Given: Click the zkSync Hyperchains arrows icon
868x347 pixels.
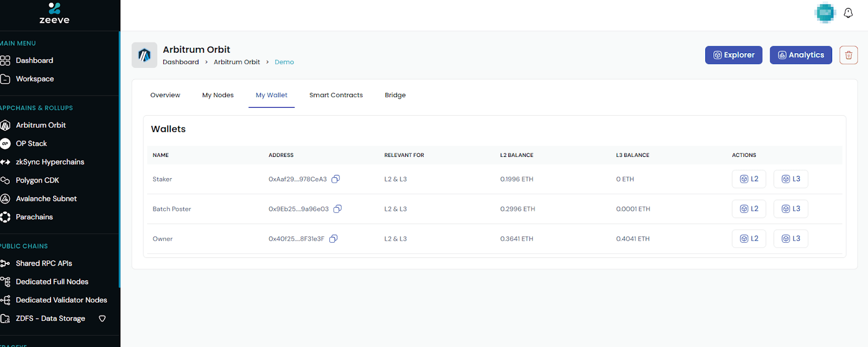Looking at the screenshot, I should pyautogui.click(x=5, y=162).
